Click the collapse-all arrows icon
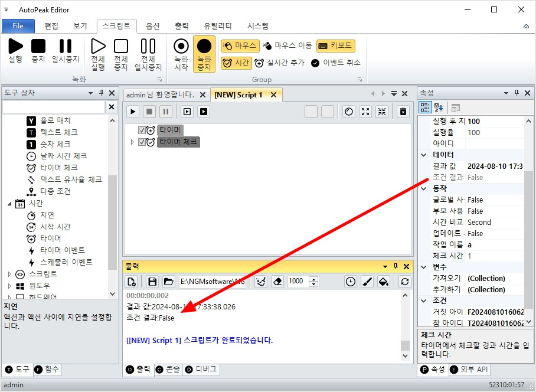Viewport: 536px width, 392px height. tap(382, 112)
